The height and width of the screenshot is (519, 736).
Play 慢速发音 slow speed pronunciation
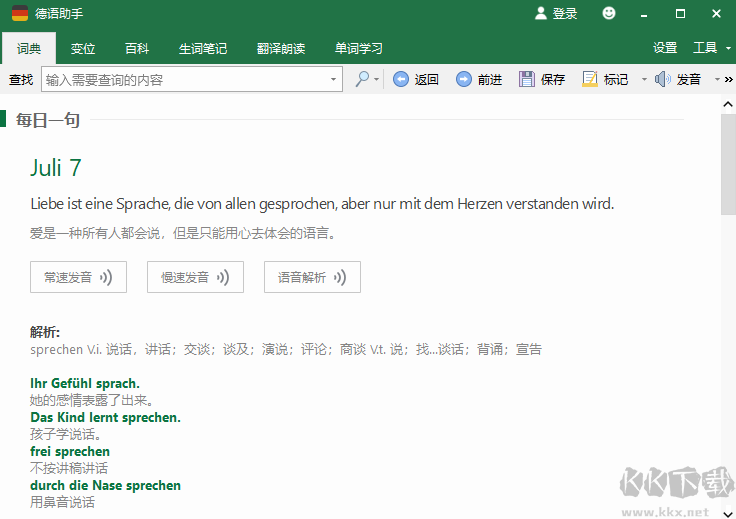click(x=195, y=277)
